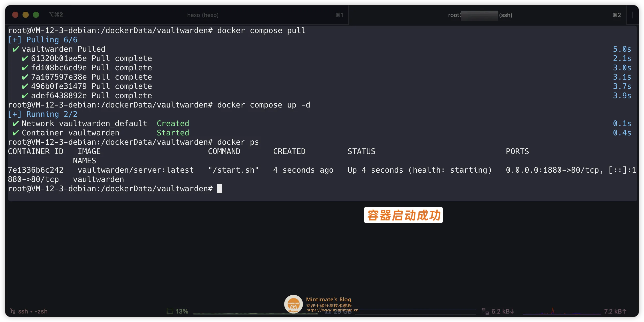This screenshot has width=644, height=322.
Task: Click the 6.2 kB download network indicator
Action: (498, 311)
